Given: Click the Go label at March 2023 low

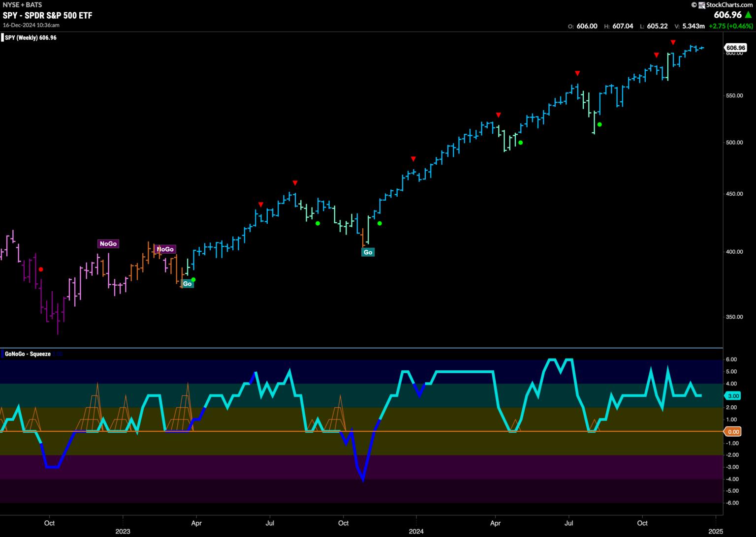Looking at the screenshot, I should tap(187, 284).
